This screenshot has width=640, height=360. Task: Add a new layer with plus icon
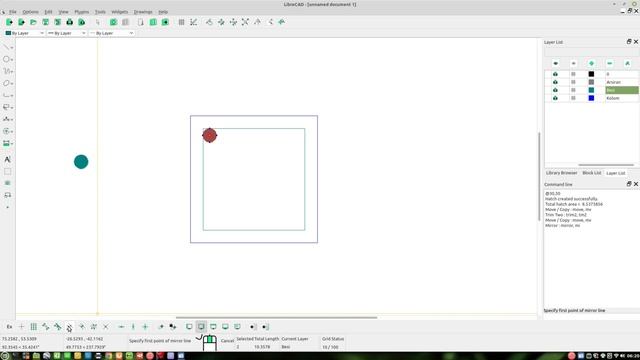[x=591, y=63]
